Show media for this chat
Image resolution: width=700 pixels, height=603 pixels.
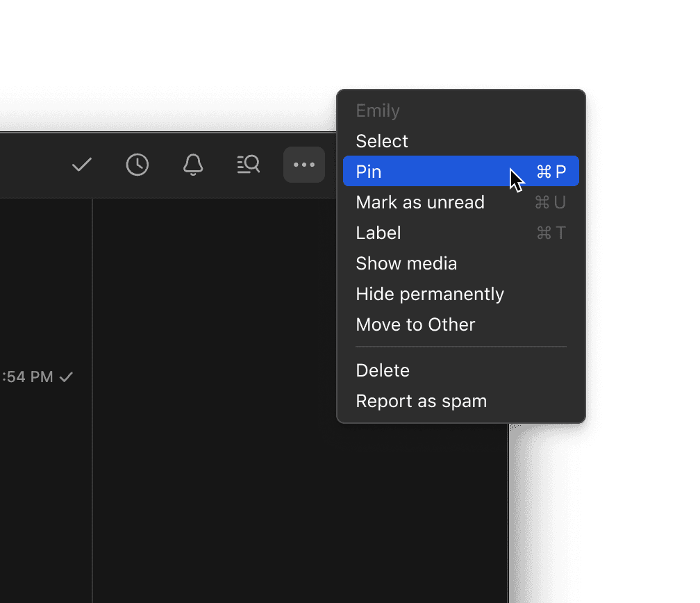(x=406, y=263)
